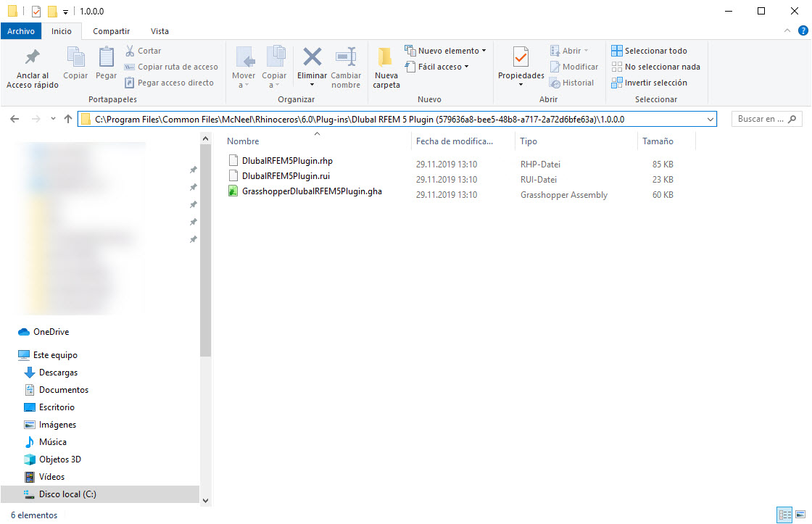
Task: Create a Nueva carpeta
Action: (386, 68)
